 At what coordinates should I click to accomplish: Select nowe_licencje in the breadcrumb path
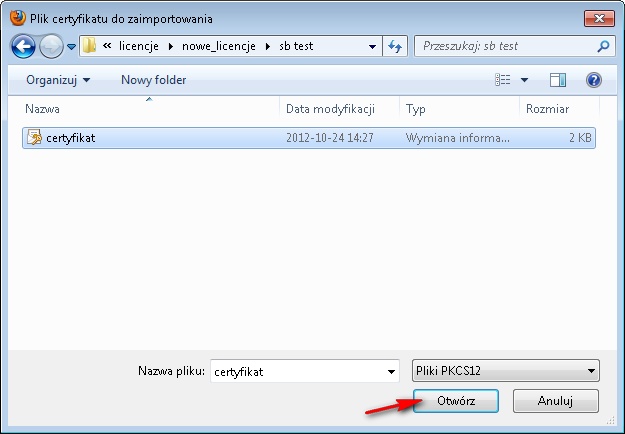pyautogui.click(x=217, y=46)
